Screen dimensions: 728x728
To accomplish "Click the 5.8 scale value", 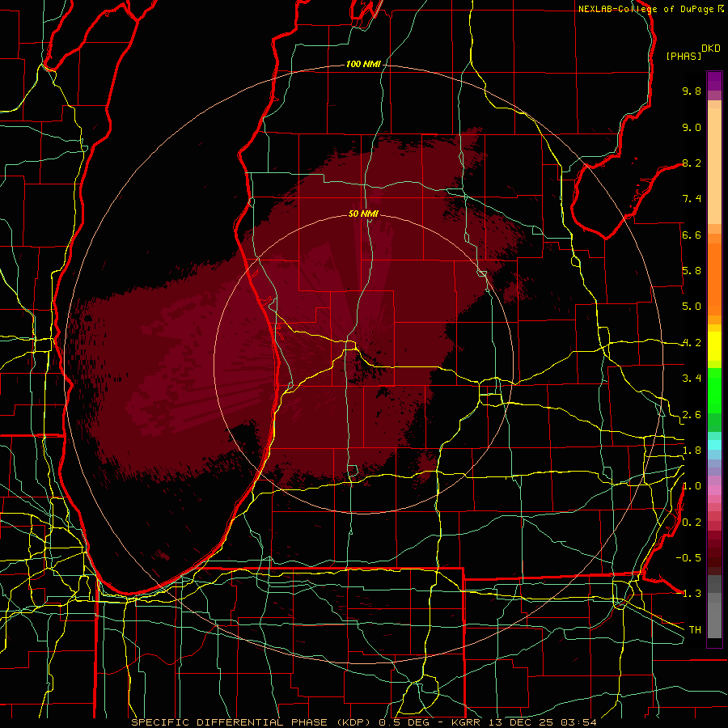I will pos(692,271).
